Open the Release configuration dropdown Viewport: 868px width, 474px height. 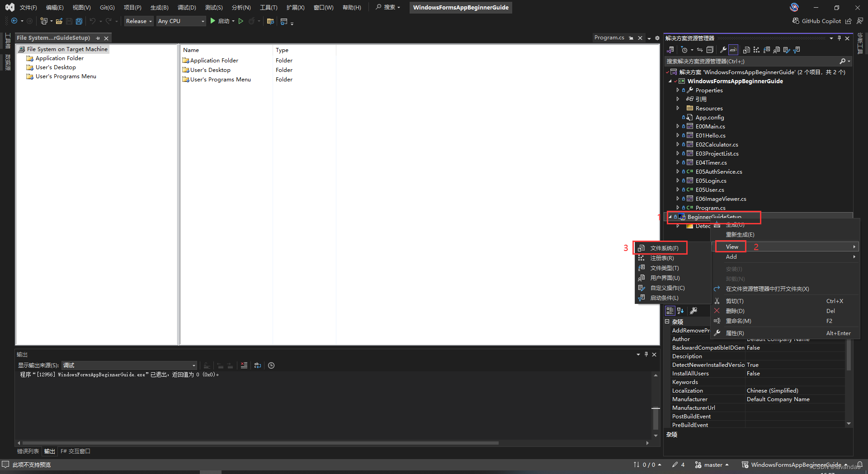click(x=139, y=21)
